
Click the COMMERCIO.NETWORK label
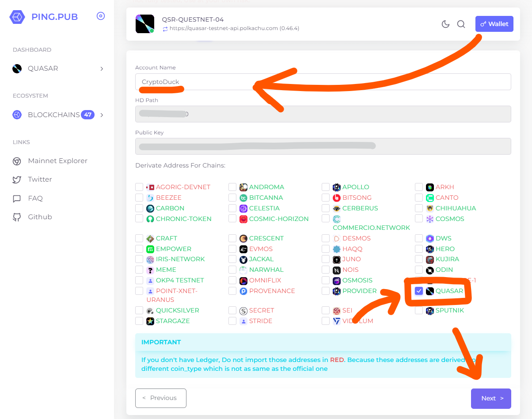click(x=371, y=228)
